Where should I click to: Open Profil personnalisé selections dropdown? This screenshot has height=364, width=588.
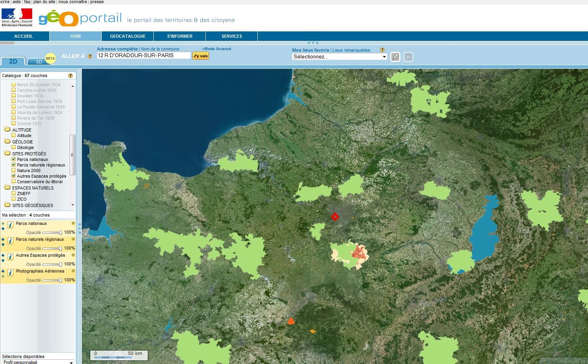[38, 362]
